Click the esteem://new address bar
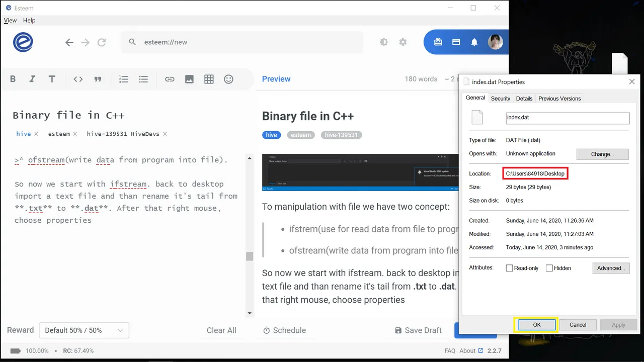This screenshot has width=644, height=362. tap(242, 42)
